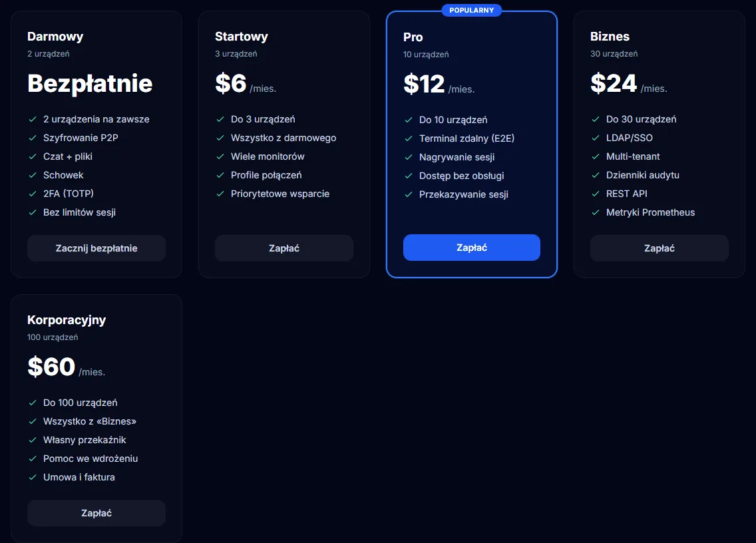756x543 pixels.
Task: Click the checkmark beside Terminal zdalny (E2E)
Action: pos(409,139)
